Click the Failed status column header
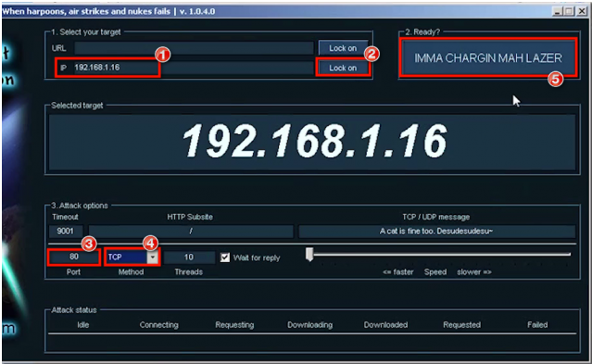 (x=537, y=325)
